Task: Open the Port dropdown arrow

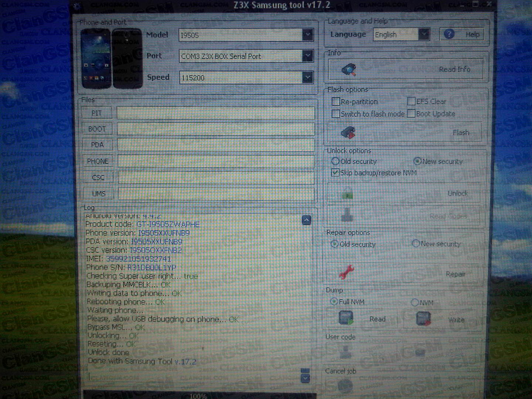Action: click(x=307, y=56)
